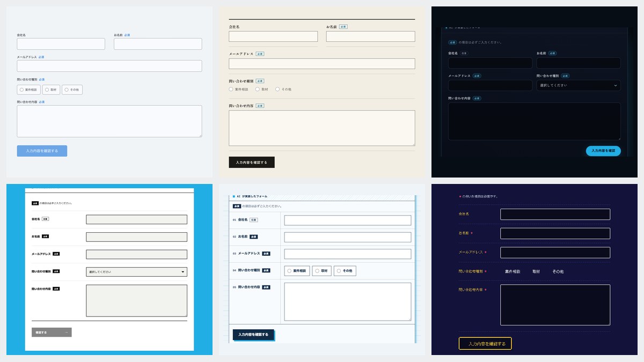This screenshot has height=362, width=644.
Task: Choose 案件相談 radio in beige serif form
Action: [238, 89]
